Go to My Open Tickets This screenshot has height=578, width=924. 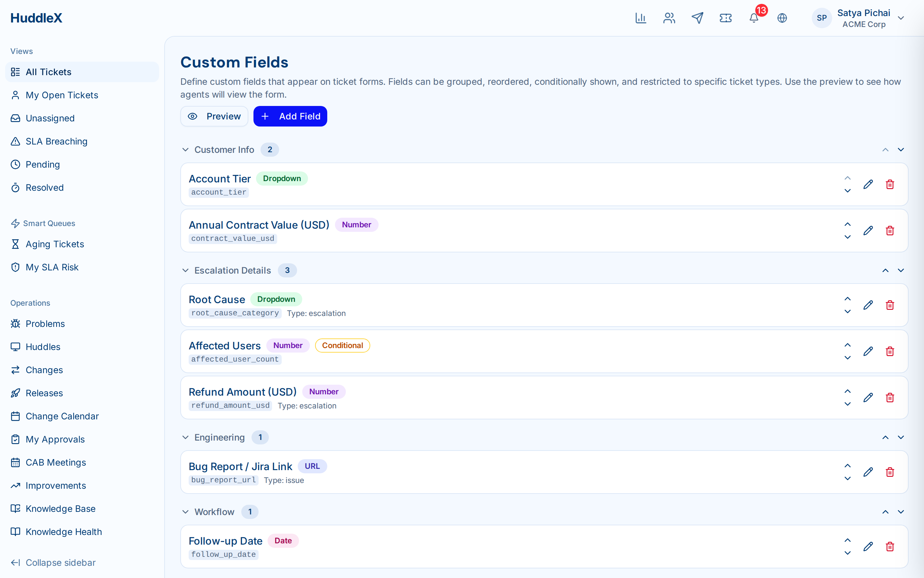pos(82,95)
